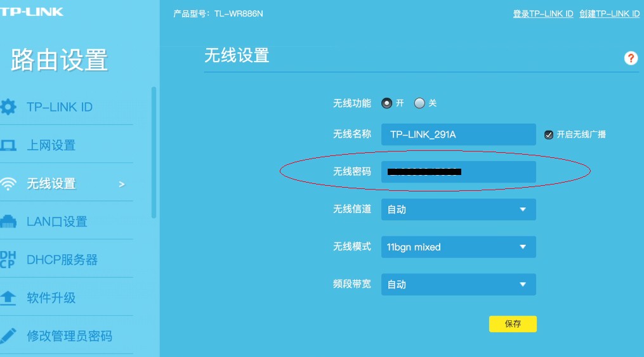Screen dimensions: 644x357
Task: Go to 上网设置 in the sidebar
Action: point(51,145)
